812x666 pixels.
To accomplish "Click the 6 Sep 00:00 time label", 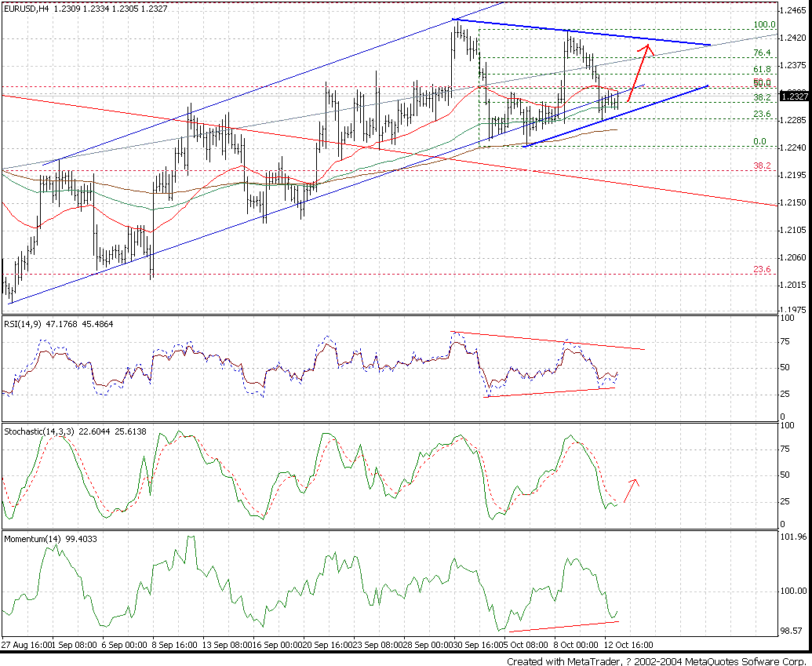I will point(124,646).
